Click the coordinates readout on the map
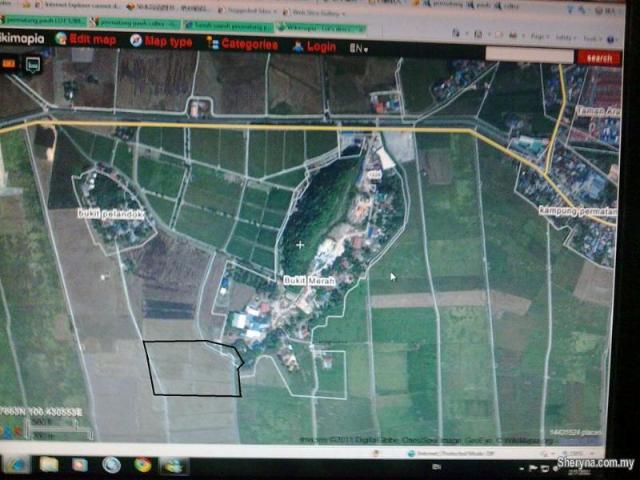The image size is (640, 480). (41, 412)
